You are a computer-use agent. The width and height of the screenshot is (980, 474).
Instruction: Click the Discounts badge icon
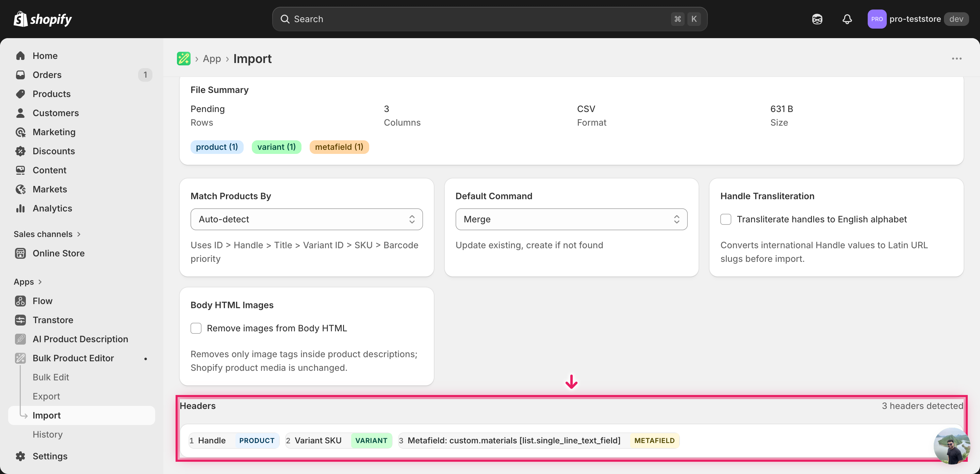pyautogui.click(x=20, y=151)
